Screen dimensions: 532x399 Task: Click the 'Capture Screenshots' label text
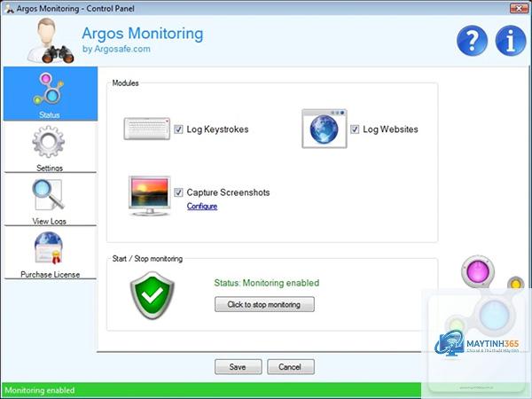[229, 192]
